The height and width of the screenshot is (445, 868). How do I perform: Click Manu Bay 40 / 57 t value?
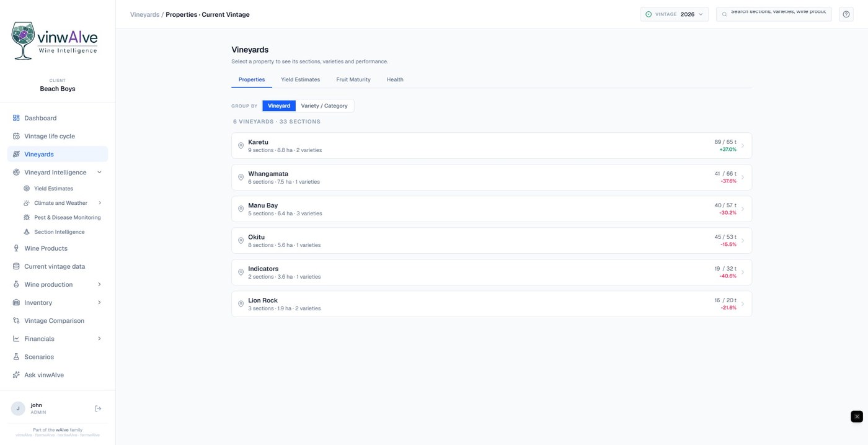tap(725, 205)
